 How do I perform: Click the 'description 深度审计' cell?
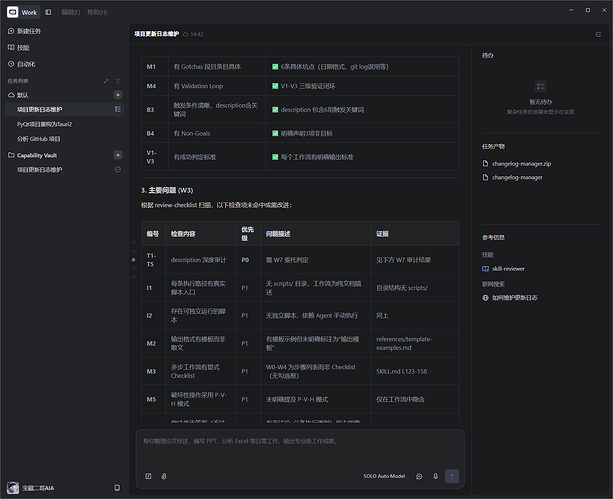201,260
